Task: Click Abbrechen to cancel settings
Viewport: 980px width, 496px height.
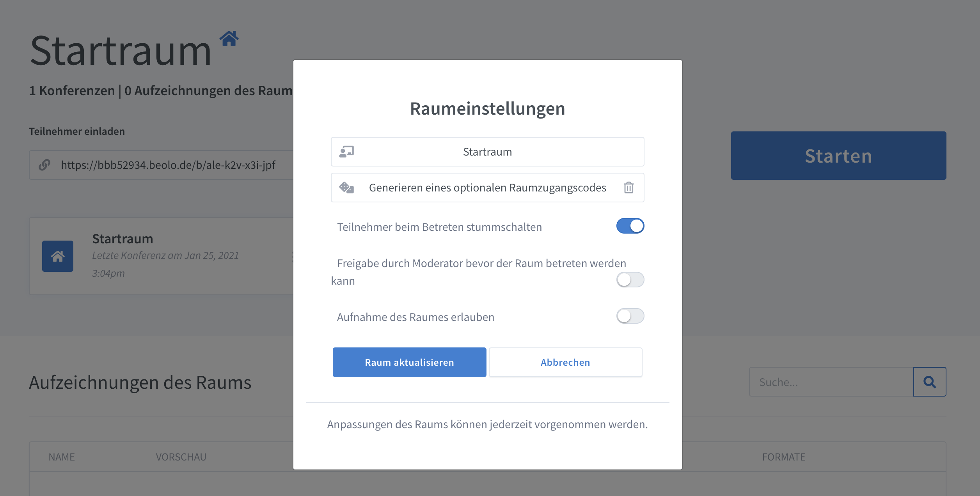Action: [x=565, y=362]
